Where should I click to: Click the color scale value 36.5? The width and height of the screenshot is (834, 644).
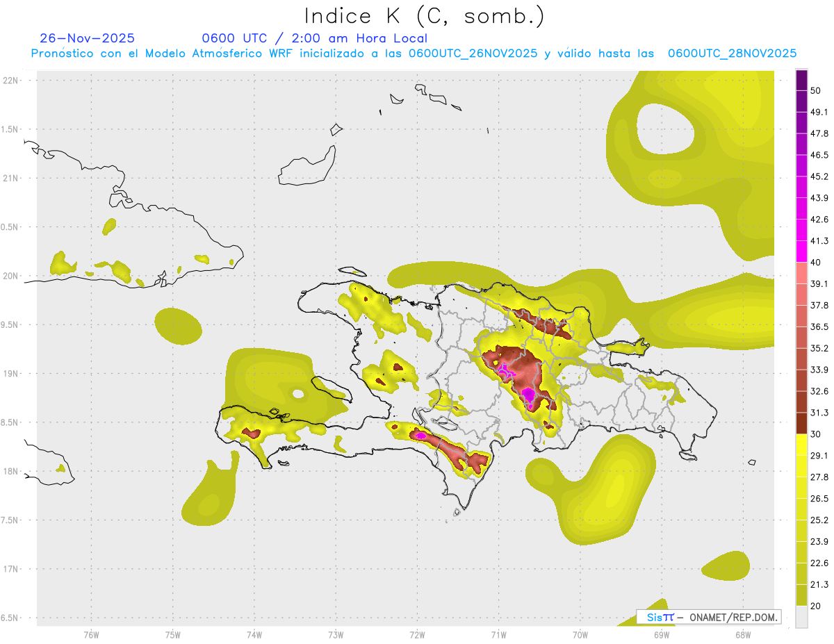(x=819, y=327)
